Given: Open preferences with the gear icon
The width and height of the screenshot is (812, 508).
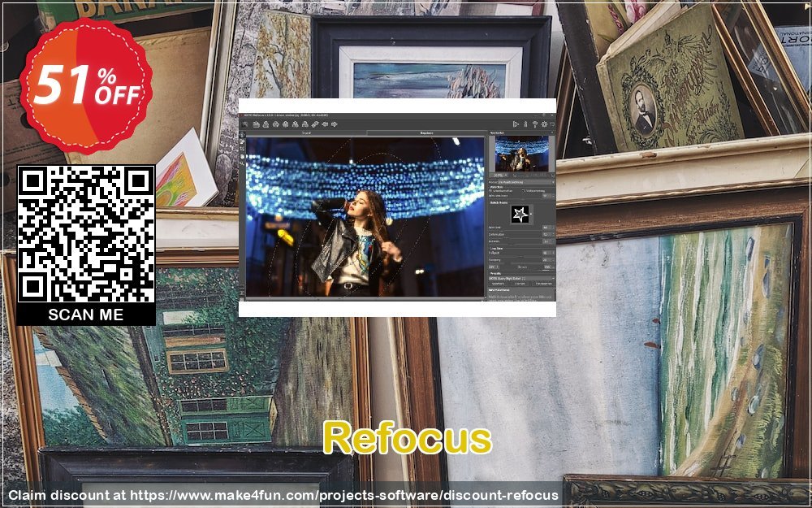Looking at the screenshot, I should [544, 124].
